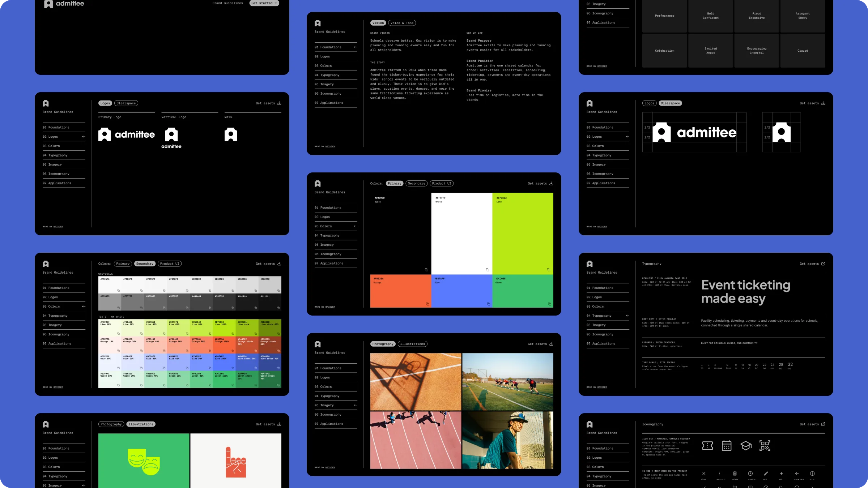
Task: Click the QR code scanner icon in Iconography
Action: (x=765, y=446)
